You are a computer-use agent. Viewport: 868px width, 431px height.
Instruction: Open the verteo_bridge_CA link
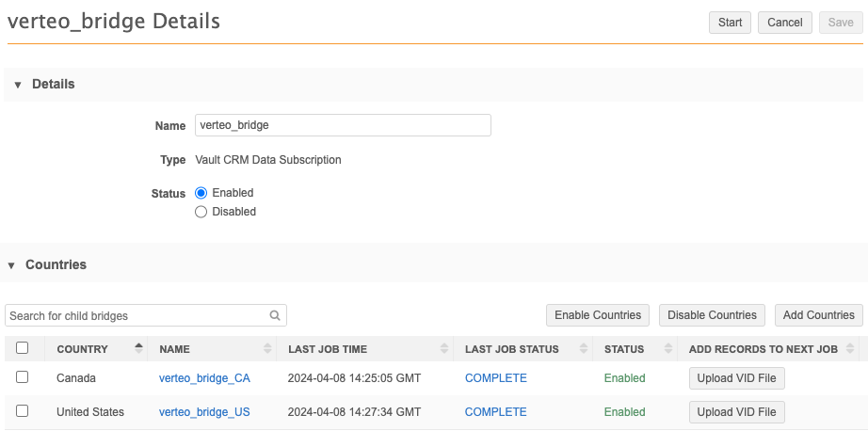point(204,378)
